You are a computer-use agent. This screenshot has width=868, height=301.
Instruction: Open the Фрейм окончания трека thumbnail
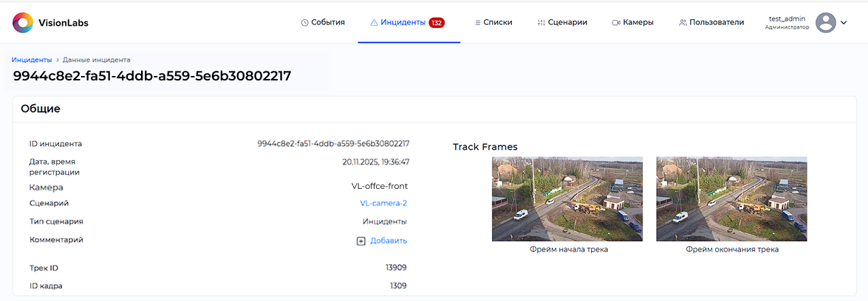(731, 199)
